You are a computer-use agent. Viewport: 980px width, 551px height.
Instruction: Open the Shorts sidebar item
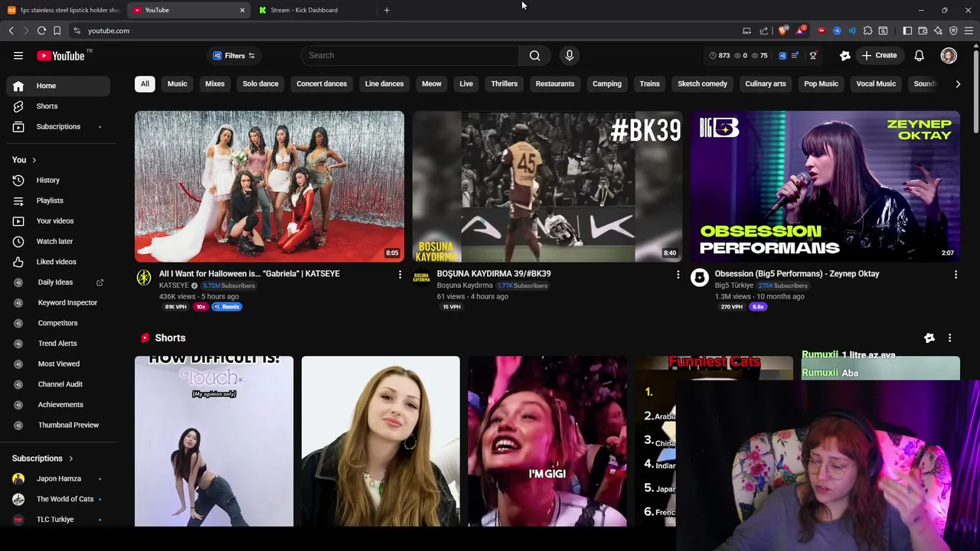pos(58,106)
